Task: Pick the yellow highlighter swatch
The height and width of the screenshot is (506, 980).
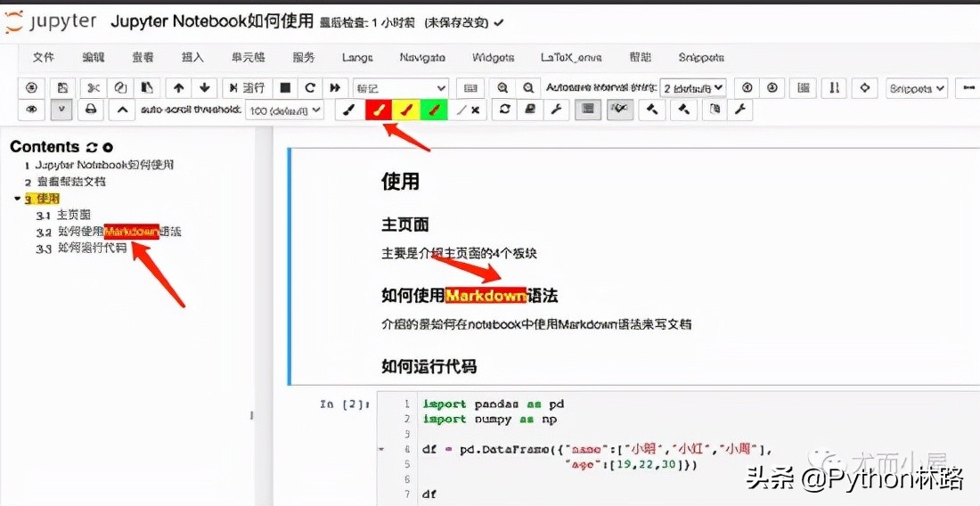Action: (x=406, y=110)
